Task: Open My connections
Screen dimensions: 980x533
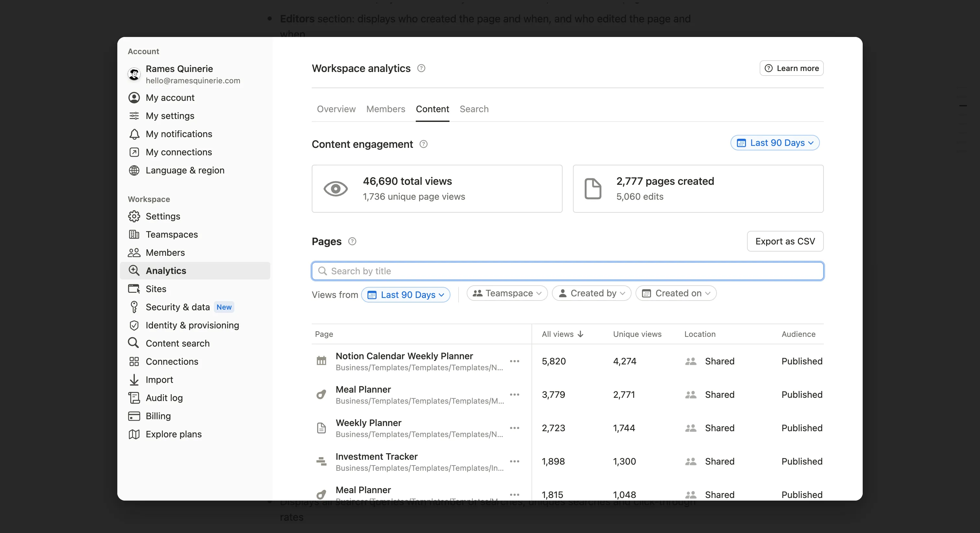Action: coord(195,152)
